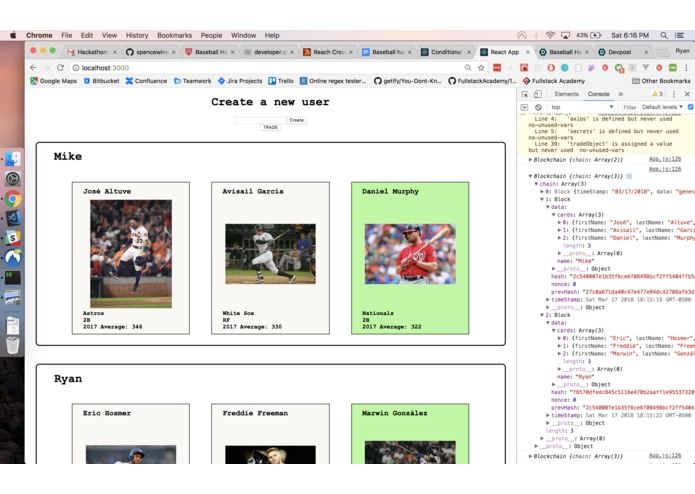Collapse the chain: Array(3) node

(536, 184)
